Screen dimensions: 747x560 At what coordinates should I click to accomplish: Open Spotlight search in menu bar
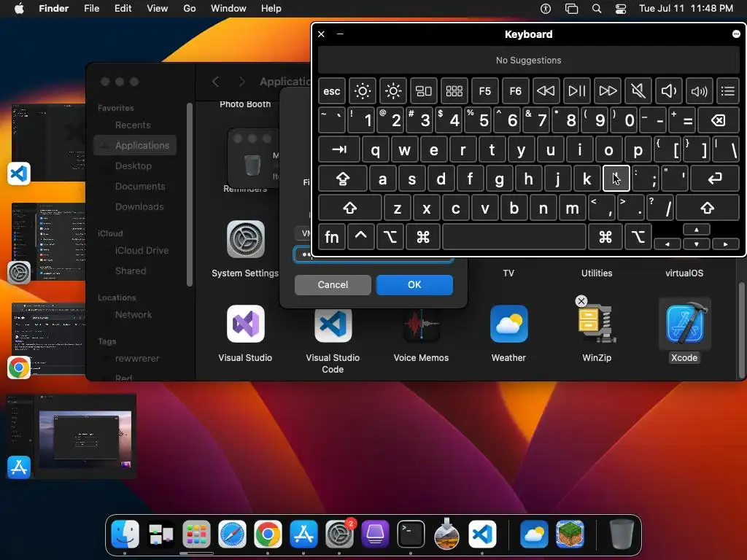(x=597, y=9)
